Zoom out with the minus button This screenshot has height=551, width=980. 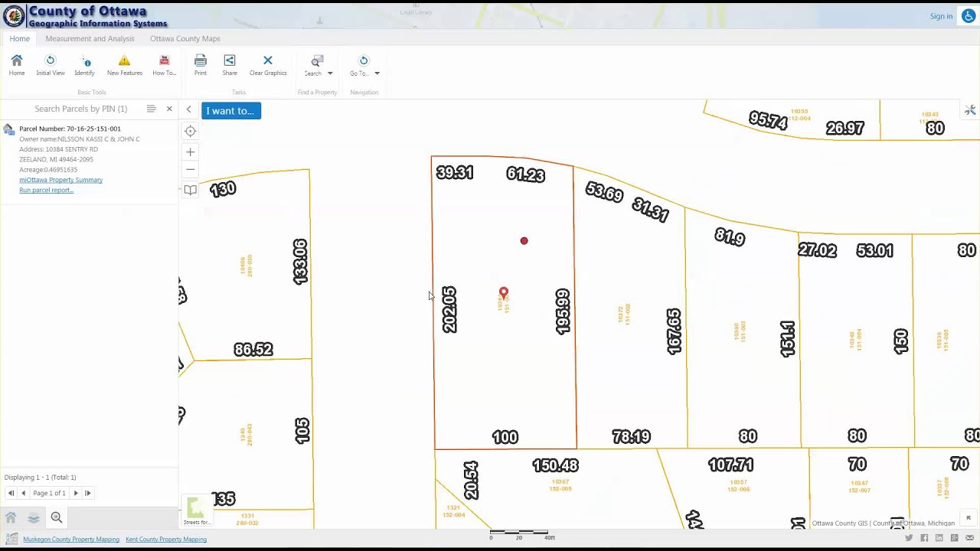[x=190, y=170]
